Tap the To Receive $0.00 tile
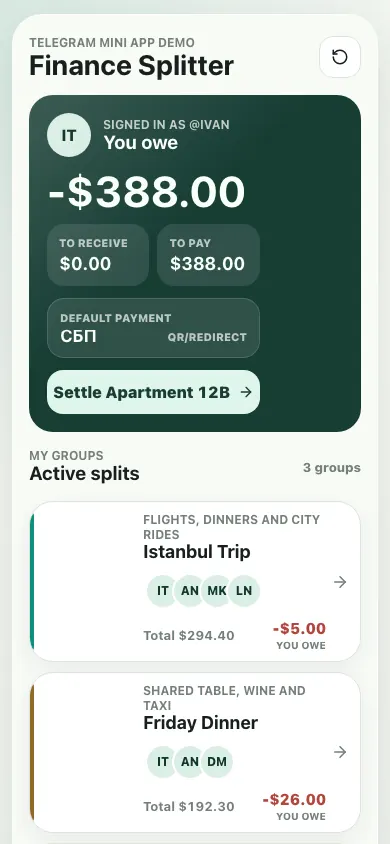 [98, 255]
